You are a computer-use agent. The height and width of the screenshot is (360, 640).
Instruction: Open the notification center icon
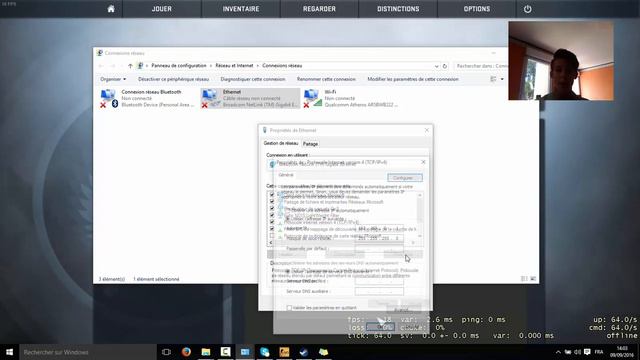coord(587,352)
